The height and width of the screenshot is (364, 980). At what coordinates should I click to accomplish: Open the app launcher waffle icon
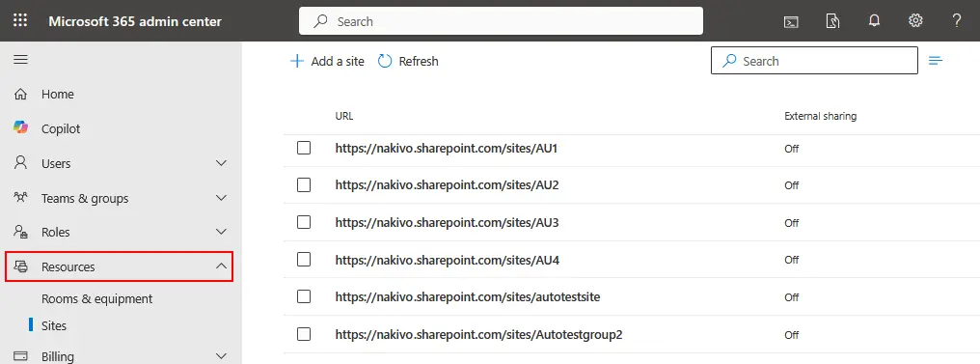(x=20, y=20)
